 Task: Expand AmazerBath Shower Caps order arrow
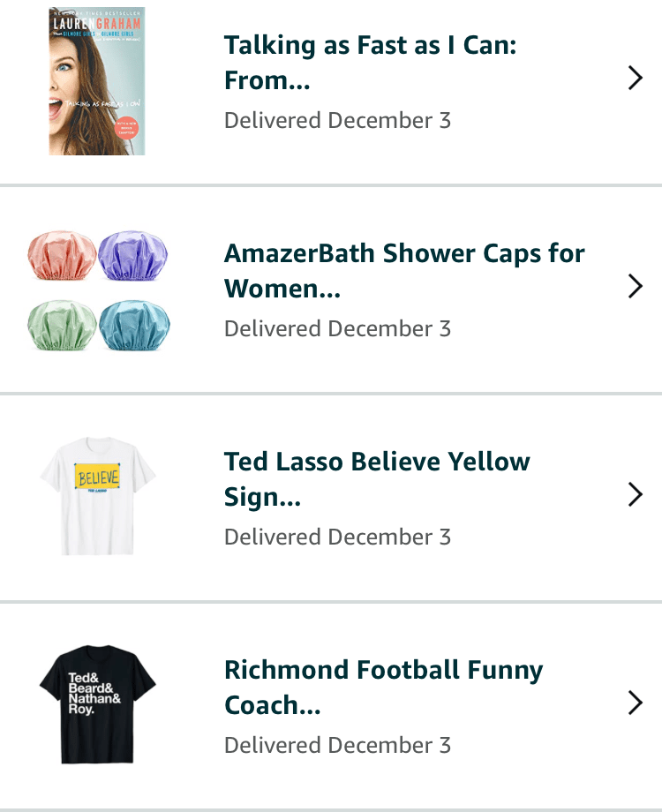[635, 287]
